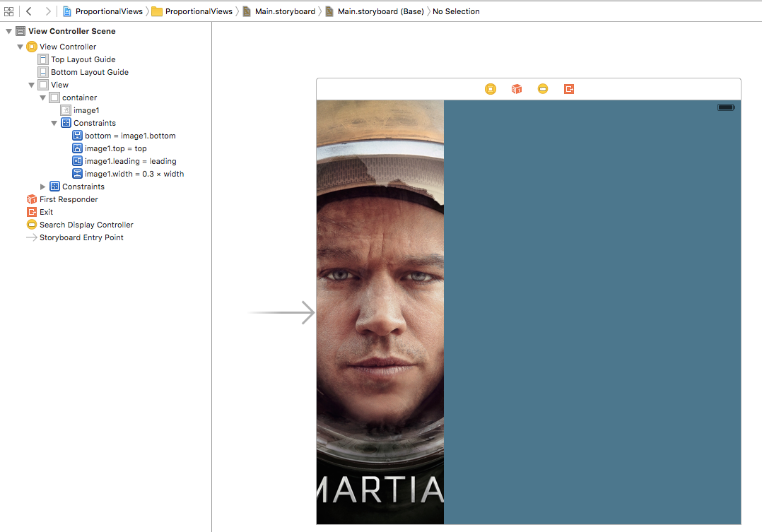
Task: Collapse the View Controller tree node
Action: 20,47
